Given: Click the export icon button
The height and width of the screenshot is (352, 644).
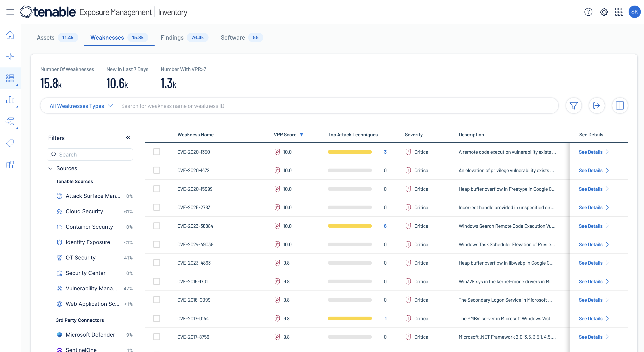Looking at the screenshot, I should click(x=596, y=106).
